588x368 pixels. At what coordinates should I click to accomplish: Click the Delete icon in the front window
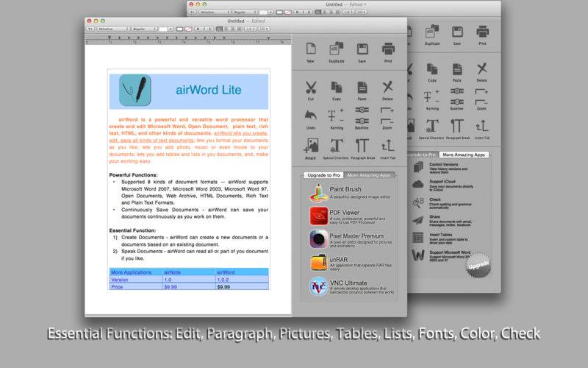pos(388,87)
